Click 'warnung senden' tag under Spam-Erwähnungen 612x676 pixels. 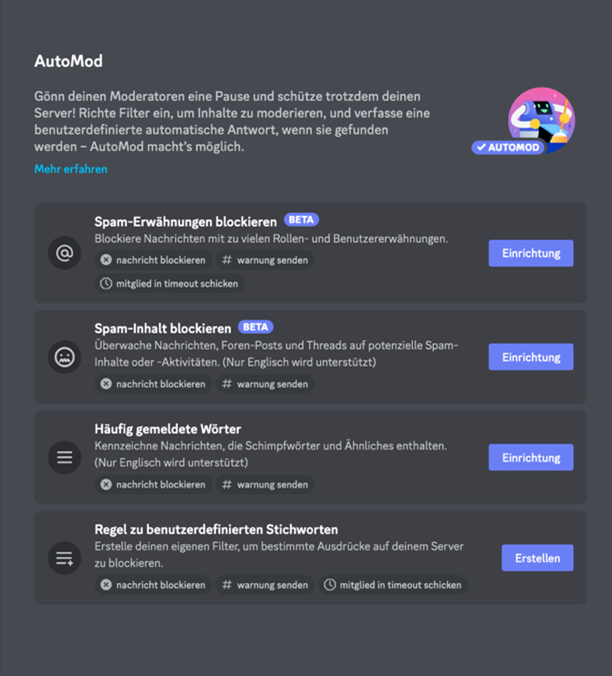(x=265, y=260)
